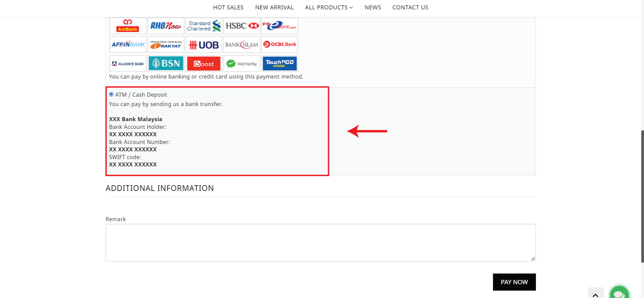Click the 'XXX Bank Malaysia' text
The height and width of the screenshot is (298, 644).
[x=136, y=119]
